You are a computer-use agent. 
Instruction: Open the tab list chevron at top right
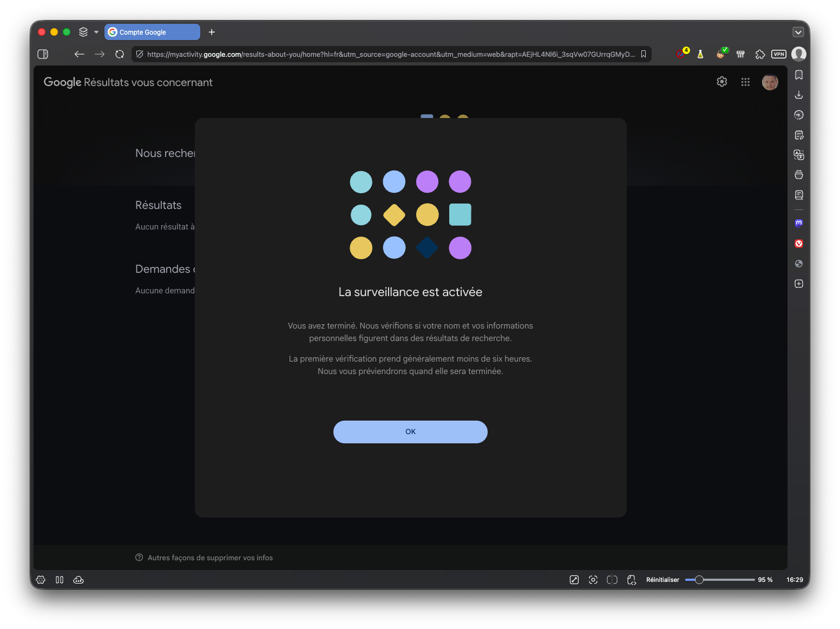(x=798, y=32)
